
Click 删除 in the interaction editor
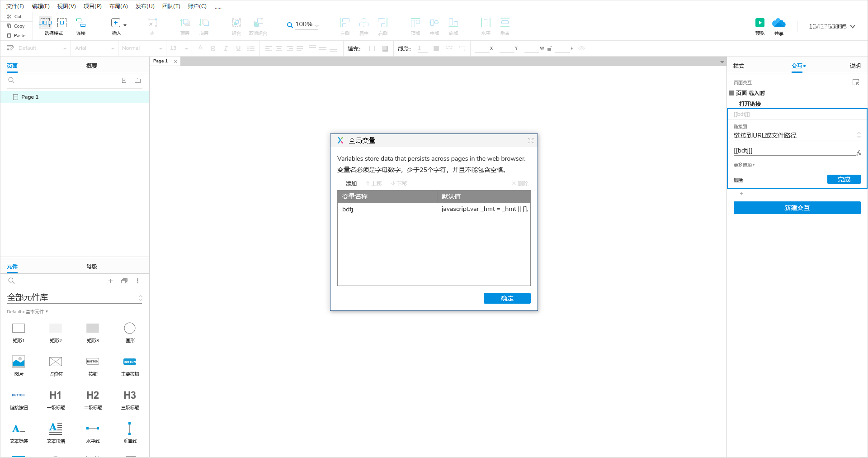(x=738, y=180)
